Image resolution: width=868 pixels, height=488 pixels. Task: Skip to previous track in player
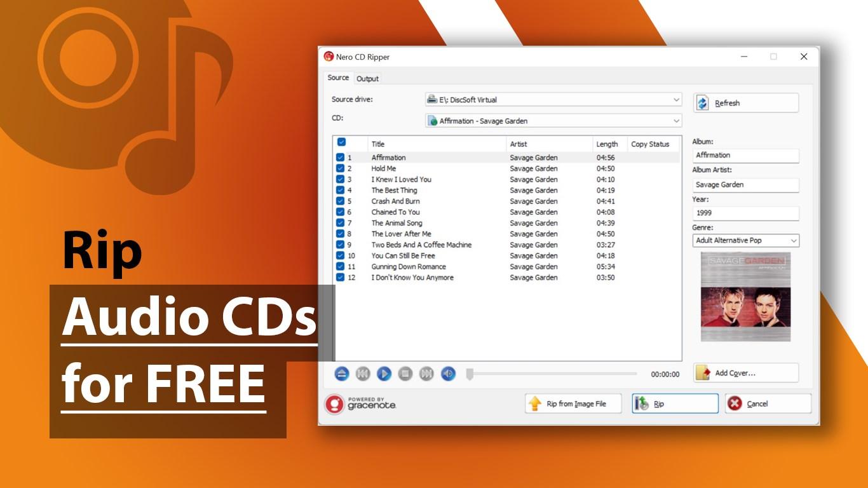[363, 374]
